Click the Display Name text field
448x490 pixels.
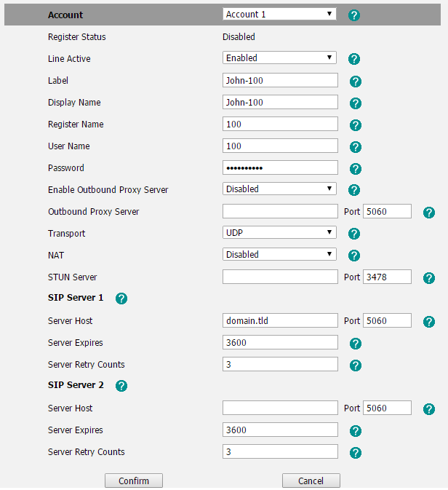coord(280,102)
